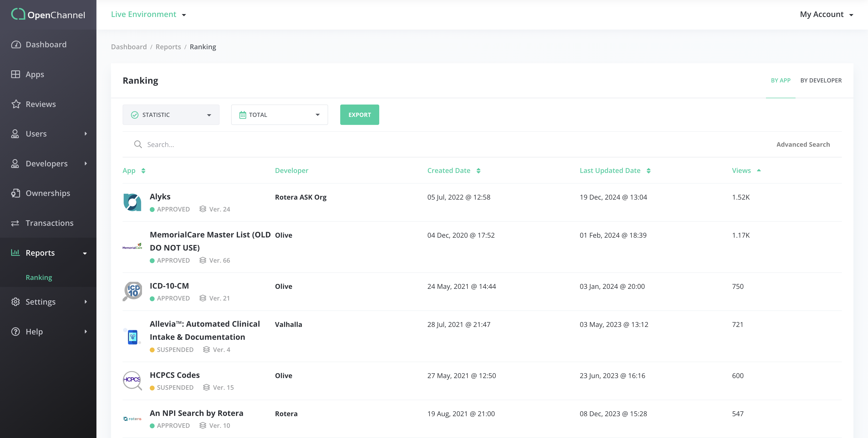Switch to the BY DEVELOPER tab
Viewport: 868px width, 438px height.
(821, 80)
